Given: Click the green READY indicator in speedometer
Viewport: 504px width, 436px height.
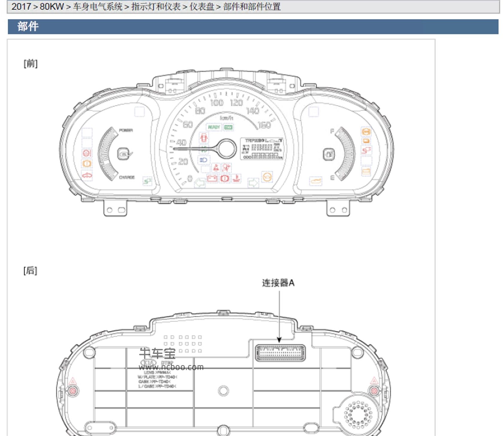Looking at the screenshot, I should [x=214, y=127].
